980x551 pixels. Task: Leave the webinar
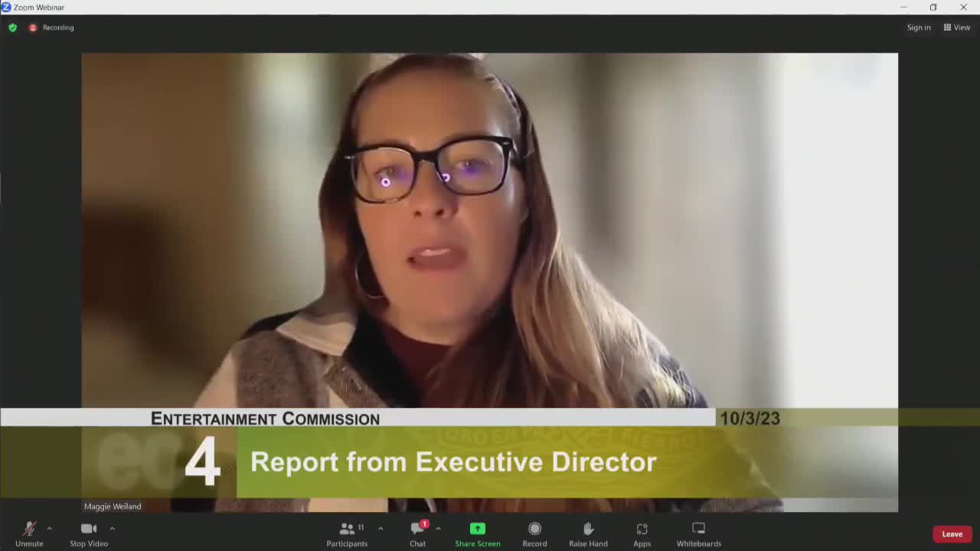(x=952, y=534)
